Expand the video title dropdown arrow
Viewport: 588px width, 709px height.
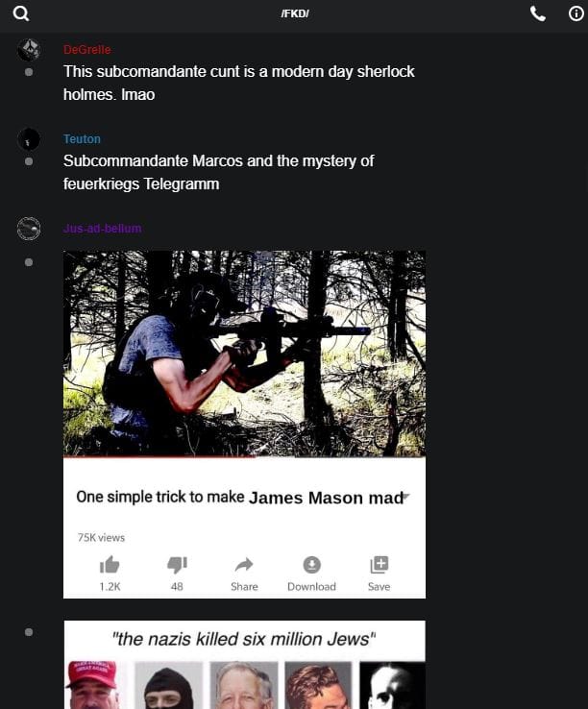(x=406, y=496)
